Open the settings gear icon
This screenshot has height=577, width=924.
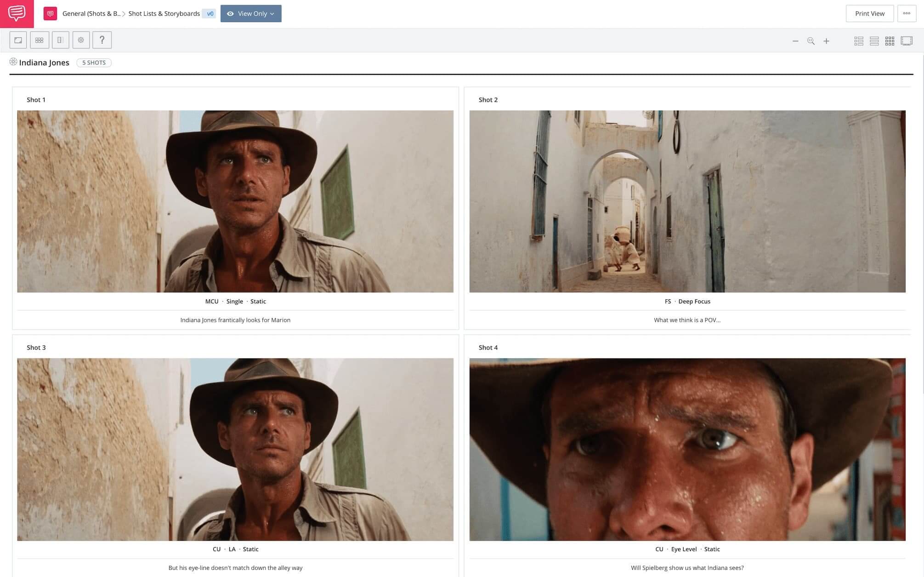81,40
